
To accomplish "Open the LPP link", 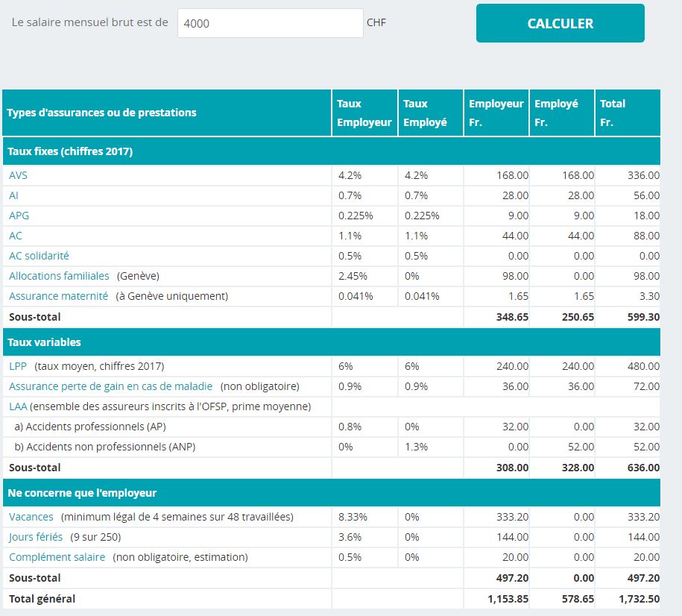I will tap(18, 366).
